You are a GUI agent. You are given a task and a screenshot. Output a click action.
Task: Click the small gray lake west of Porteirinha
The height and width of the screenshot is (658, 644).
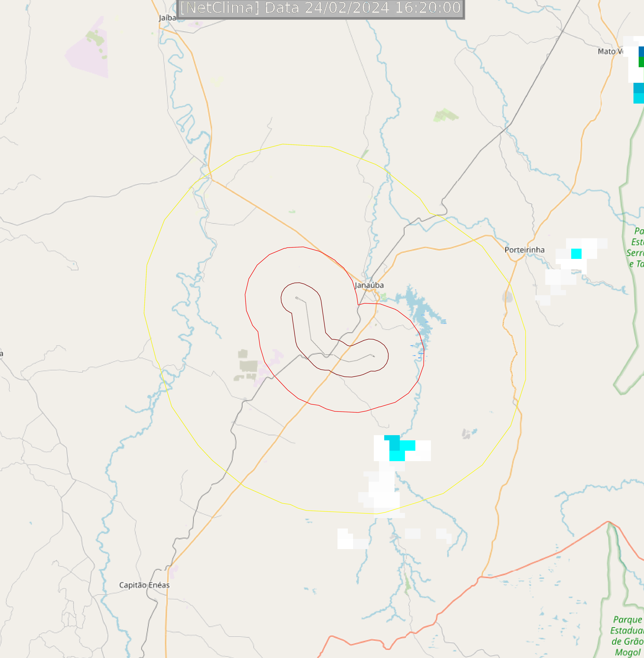click(x=507, y=297)
